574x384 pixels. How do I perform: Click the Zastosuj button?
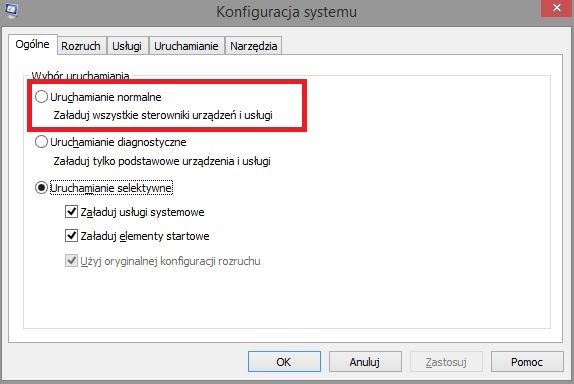point(446,362)
